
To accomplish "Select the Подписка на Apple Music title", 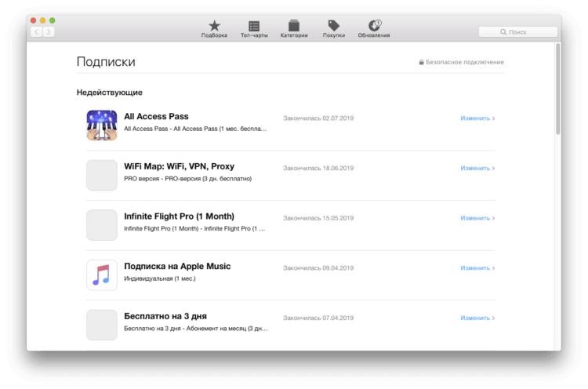I will coord(177,267).
